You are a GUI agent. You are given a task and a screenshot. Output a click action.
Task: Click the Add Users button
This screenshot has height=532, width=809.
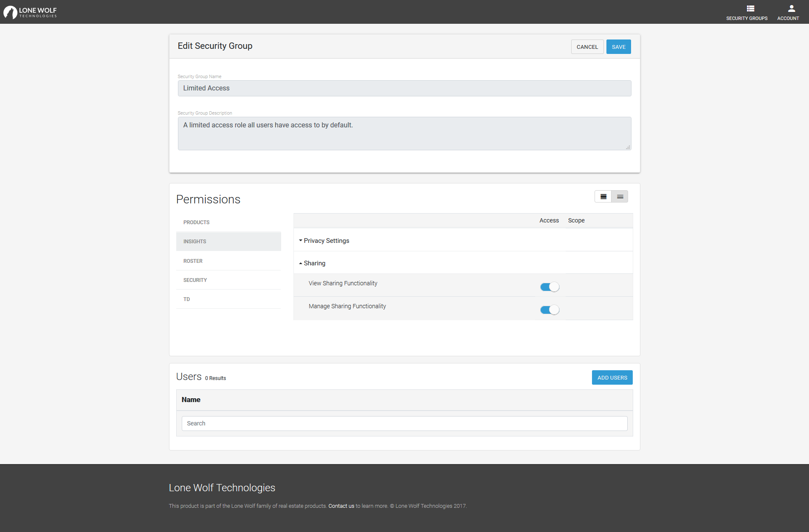[612, 377]
